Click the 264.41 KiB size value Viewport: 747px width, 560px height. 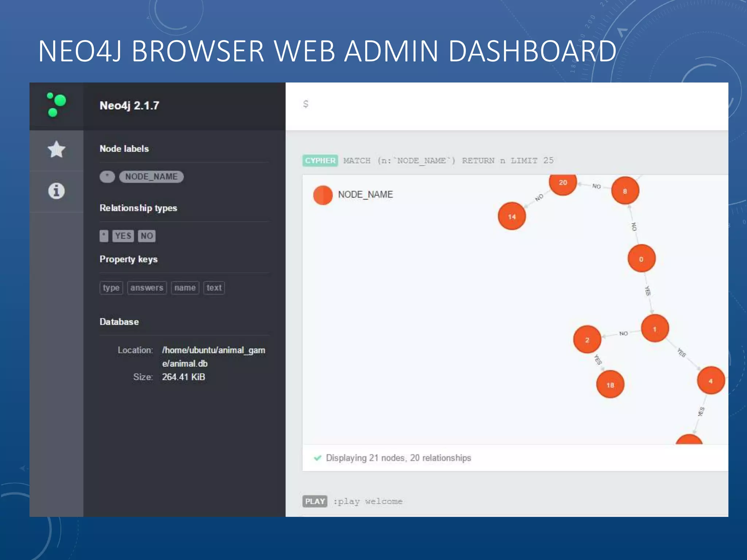[x=183, y=377]
